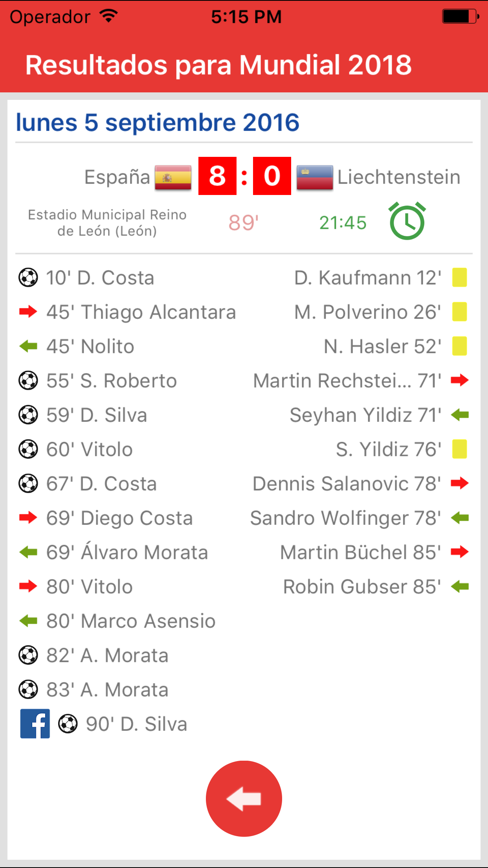Screen dimensions: 488x868
Task: Tap the red home score box showing 8
Action: coord(217,176)
